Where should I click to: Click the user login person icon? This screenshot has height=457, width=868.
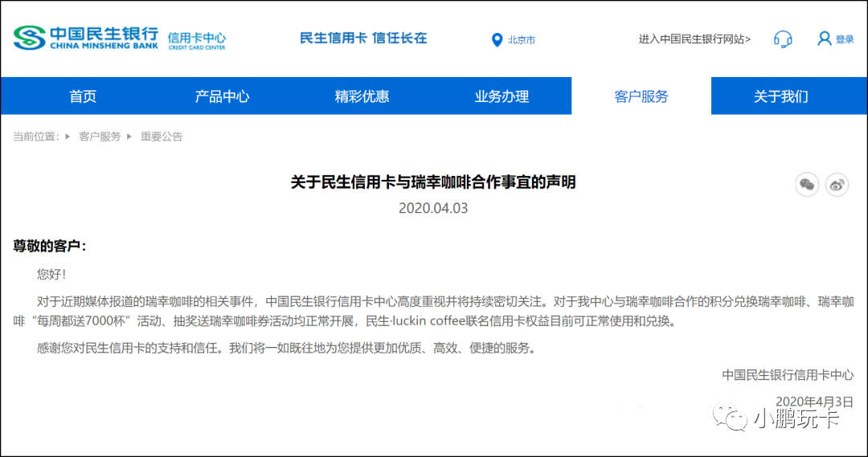click(x=825, y=39)
